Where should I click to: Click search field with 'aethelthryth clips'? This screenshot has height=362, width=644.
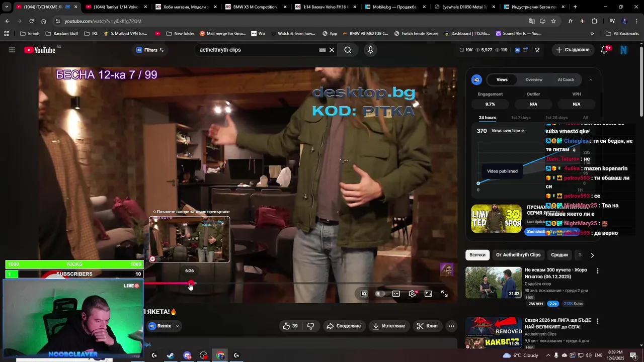(x=257, y=50)
